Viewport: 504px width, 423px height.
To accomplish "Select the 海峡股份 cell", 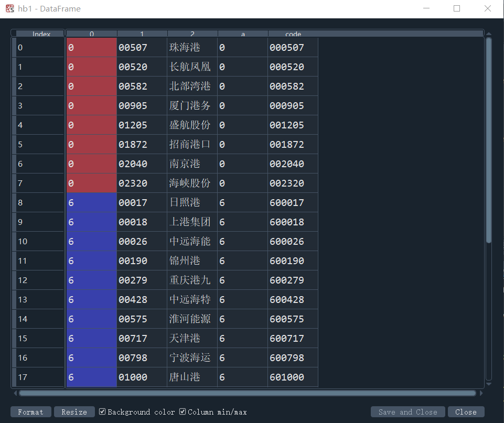I will [192, 183].
